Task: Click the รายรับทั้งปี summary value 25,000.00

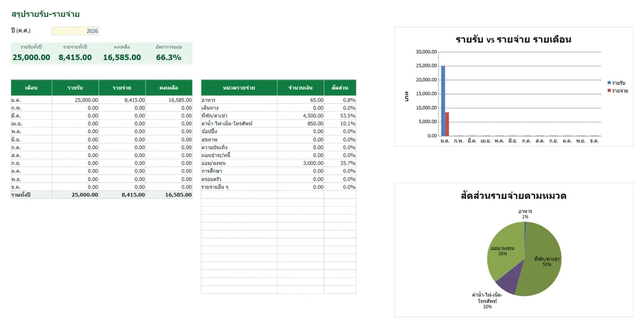Action: click(31, 58)
